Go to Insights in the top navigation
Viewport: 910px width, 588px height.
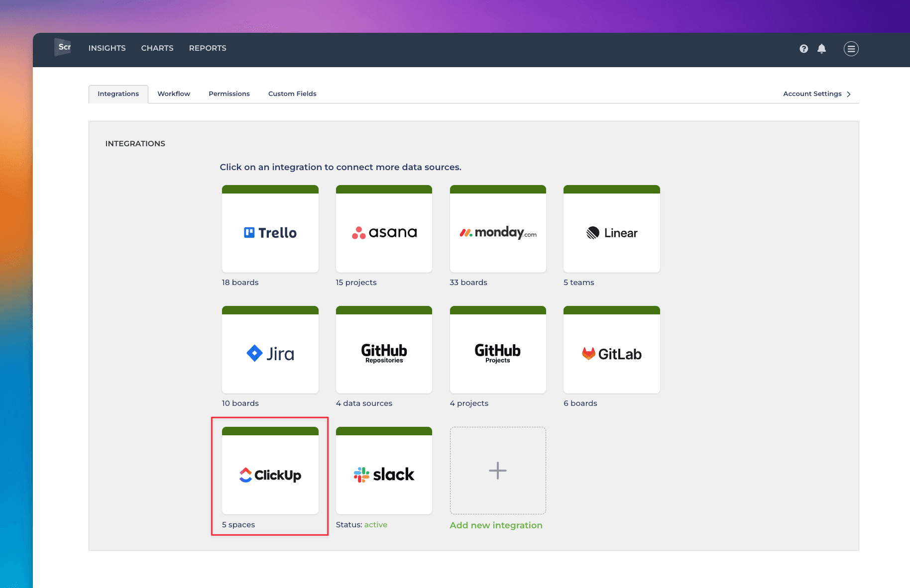coord(107,48)
